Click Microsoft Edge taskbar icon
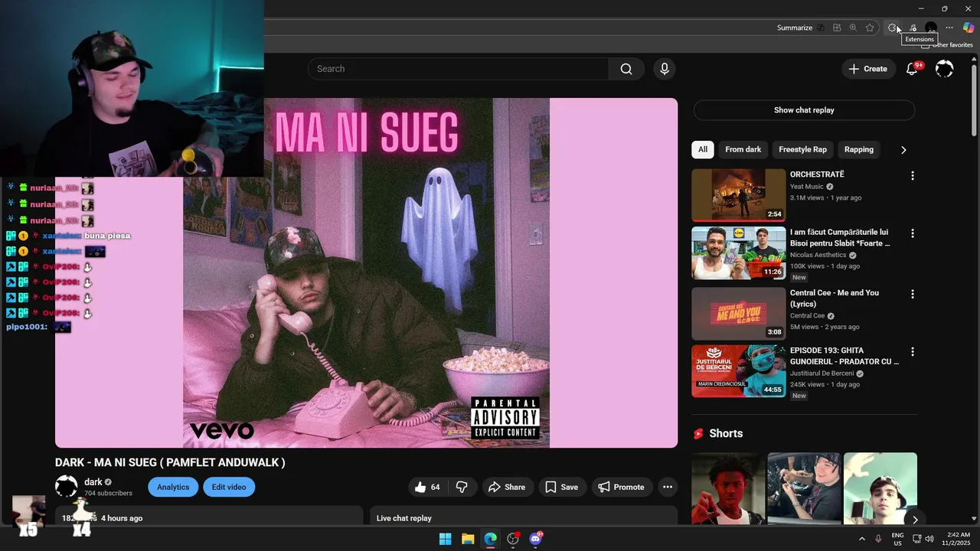 point(491,539)
